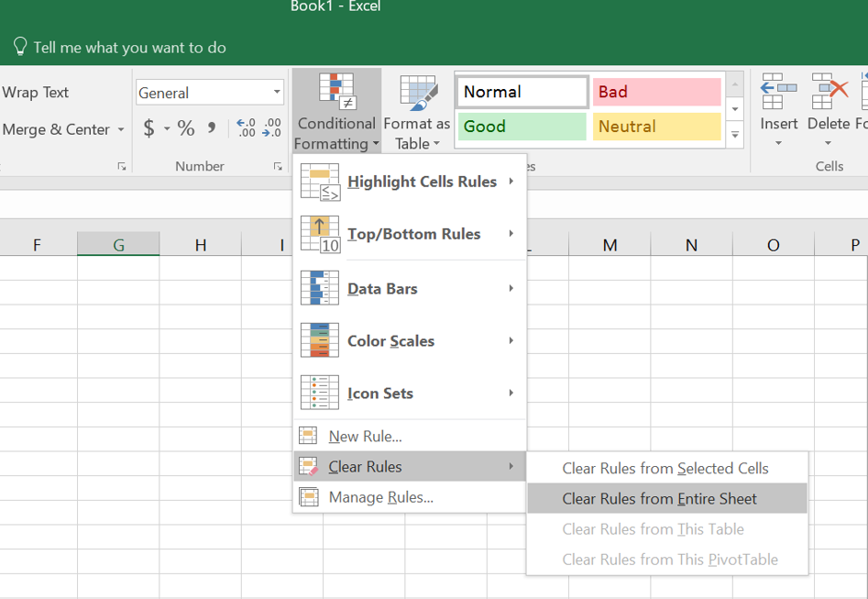Expand the Merge & Center dropdown arrow
Image resolution: width=868 pixels, height=599 pixels.
click(x=121, y=129)
